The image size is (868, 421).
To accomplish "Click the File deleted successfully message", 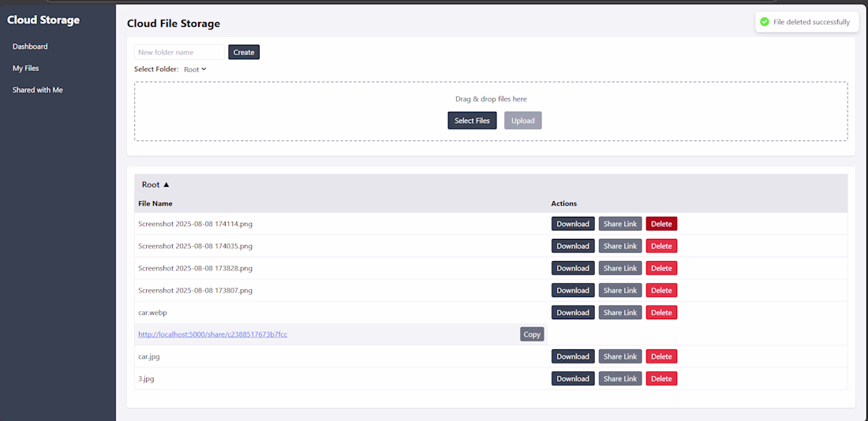I will (811, 22).
